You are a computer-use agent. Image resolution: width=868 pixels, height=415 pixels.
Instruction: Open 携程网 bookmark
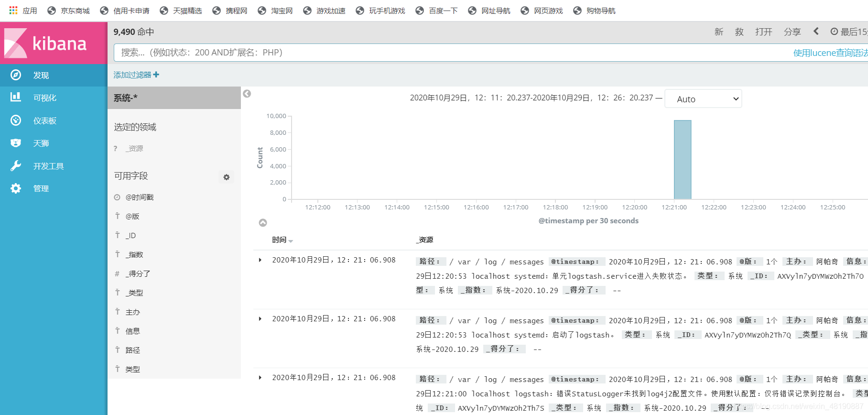pos(230,11)
